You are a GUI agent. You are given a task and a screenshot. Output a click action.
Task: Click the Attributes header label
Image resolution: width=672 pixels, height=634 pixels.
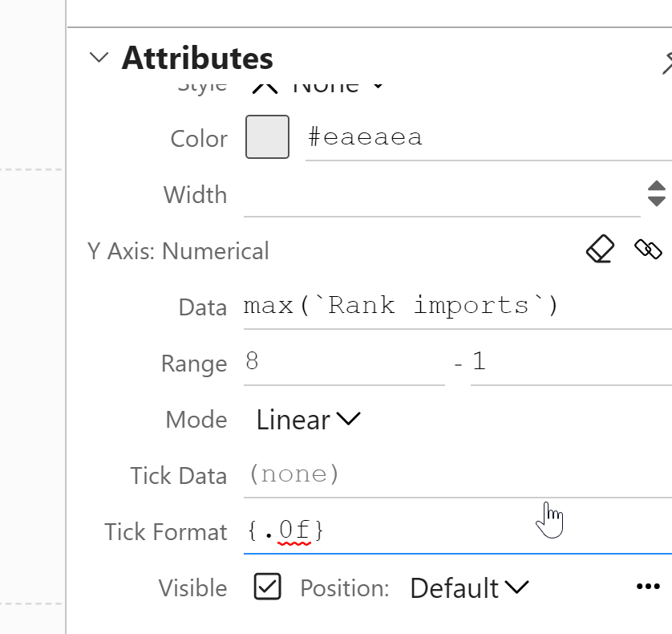[196, 57]
